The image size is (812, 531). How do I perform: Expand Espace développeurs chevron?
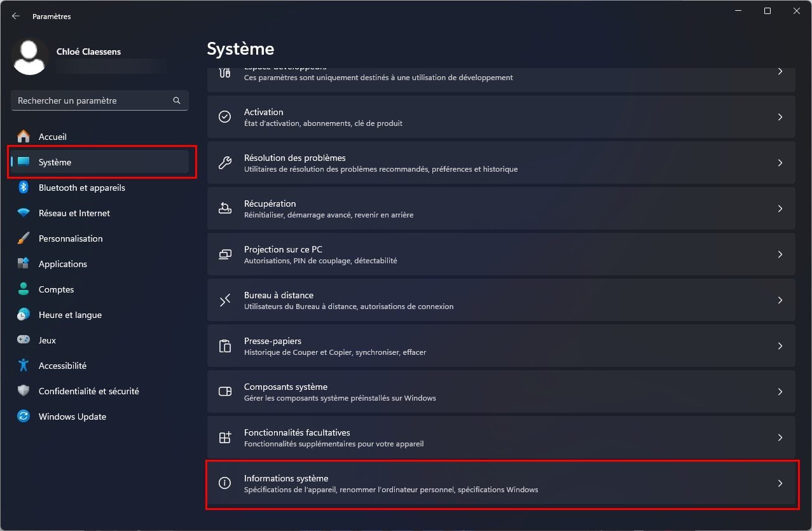pos(780,71)
